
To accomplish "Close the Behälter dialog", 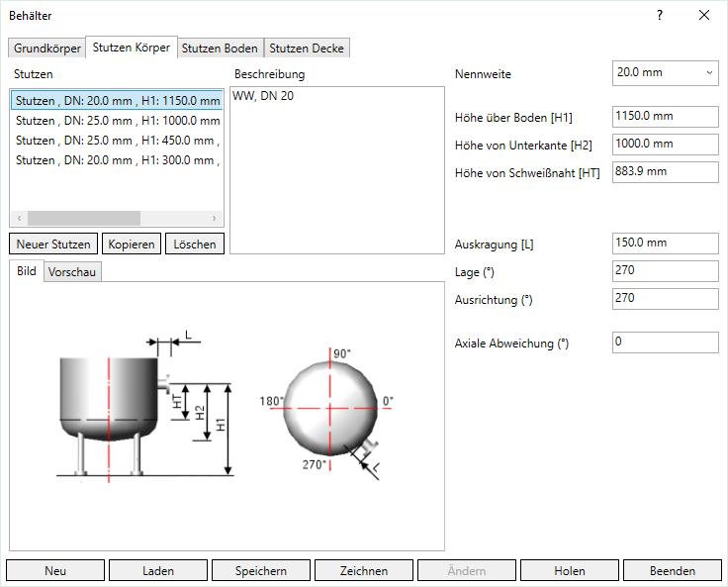I will (x=704, y=15).
